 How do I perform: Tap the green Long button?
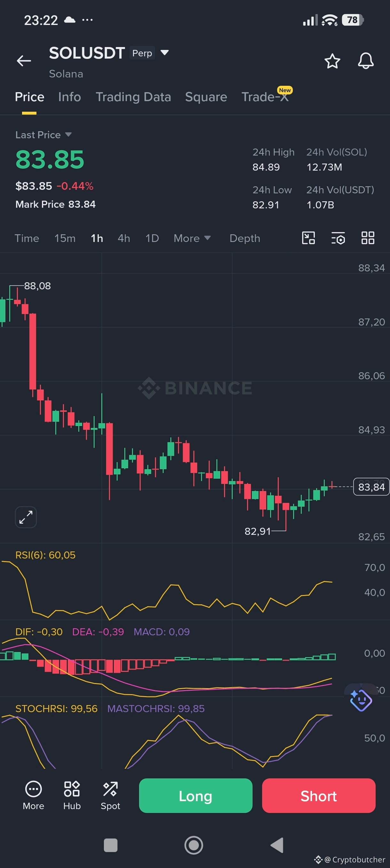(x=196, y=796)
